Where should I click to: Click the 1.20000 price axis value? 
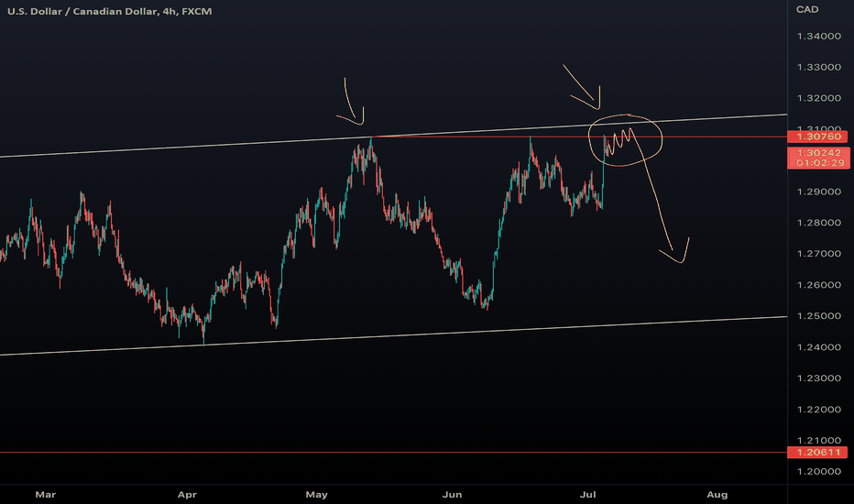click(818, 472)
